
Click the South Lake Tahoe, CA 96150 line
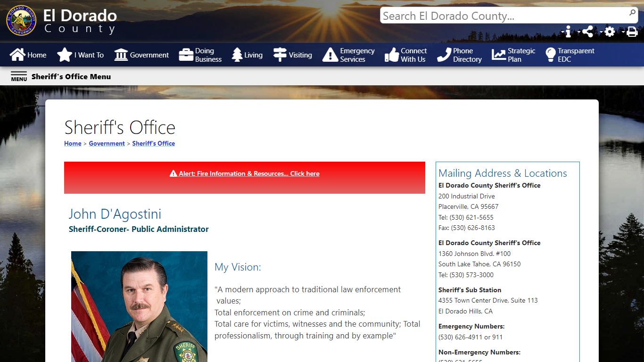479,264
